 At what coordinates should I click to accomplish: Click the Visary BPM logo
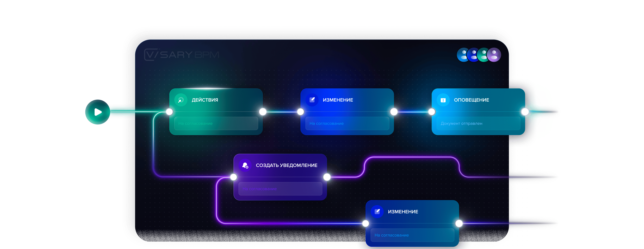pos(182,55)
